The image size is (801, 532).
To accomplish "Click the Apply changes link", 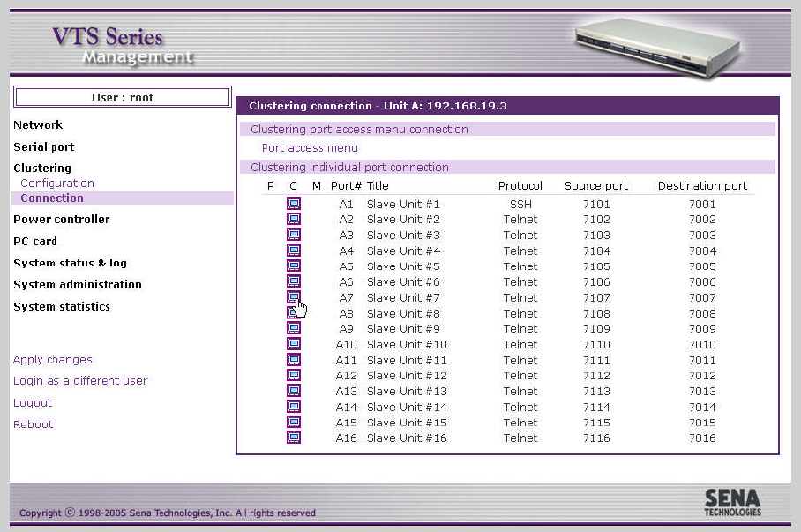I will (x=53, y=360).
